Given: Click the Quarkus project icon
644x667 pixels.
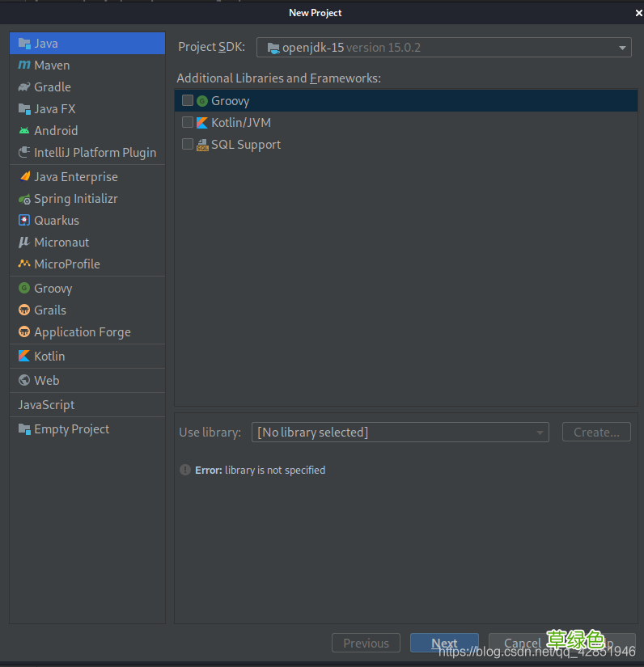Looking at the screenshot, I should (24, 221).
